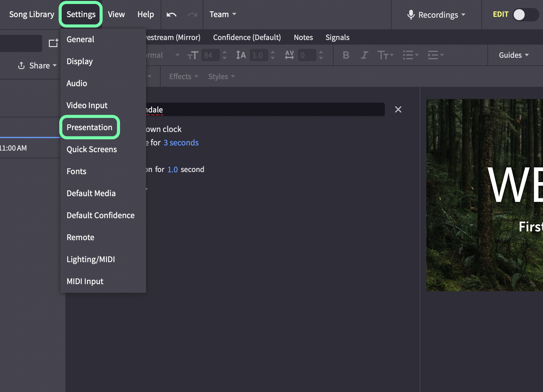This screenshot has width=543, height=392.
Task: Open the indent options dropdown
Action: (435, 55)
